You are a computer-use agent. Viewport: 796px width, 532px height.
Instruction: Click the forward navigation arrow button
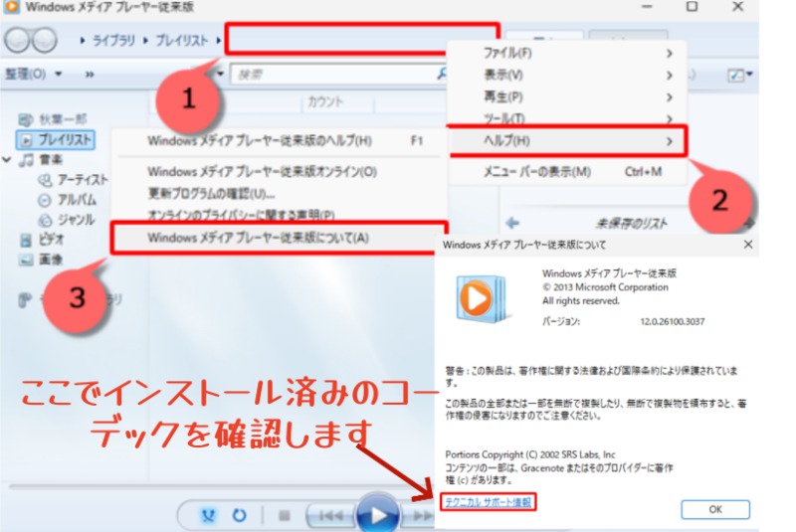pyautogui.click(x=45, y=40)
